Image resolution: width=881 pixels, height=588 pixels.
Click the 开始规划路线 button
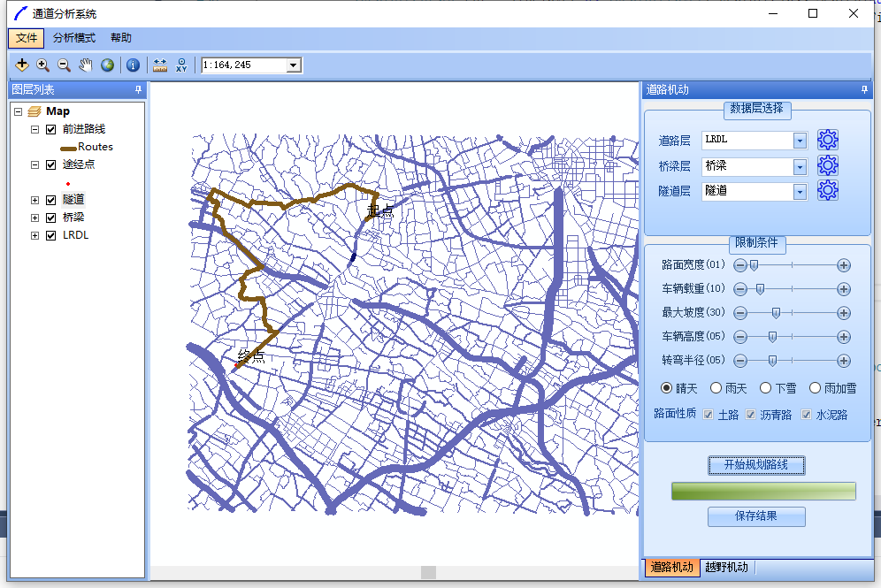click(756, 465)
